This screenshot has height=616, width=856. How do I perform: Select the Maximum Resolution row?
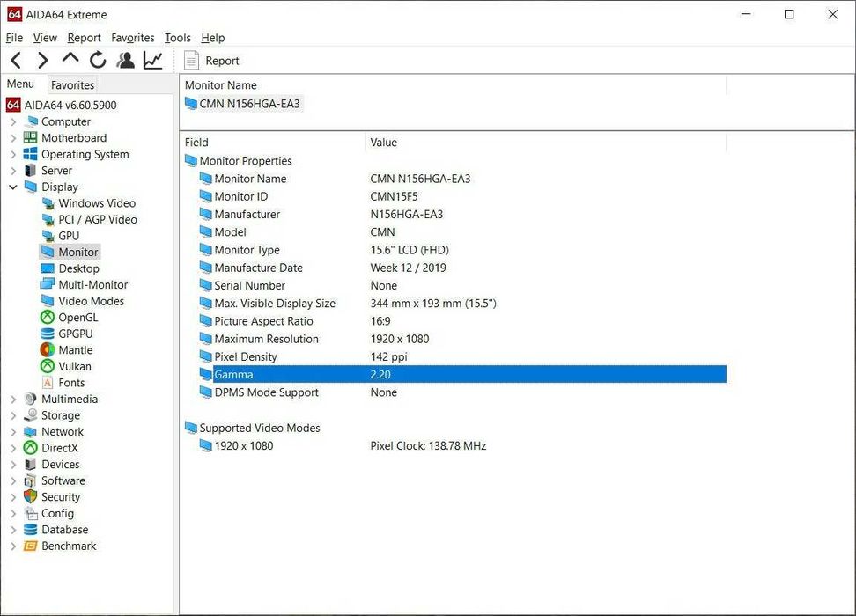[463, 339]
